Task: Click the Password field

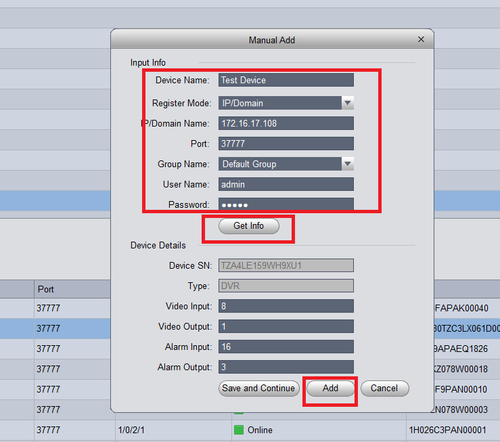Action: click(286, 204)
